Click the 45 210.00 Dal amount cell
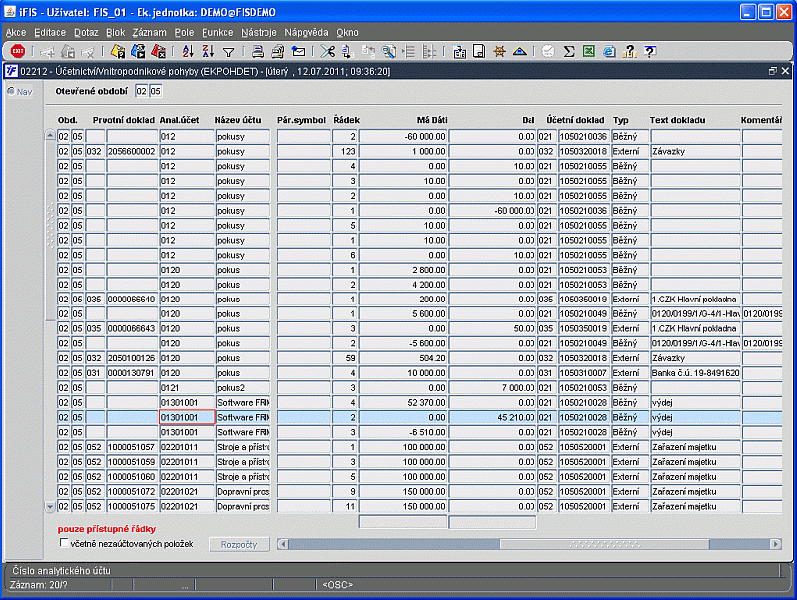This screenshot has width=797, height=600. click(x=492, y=417)
